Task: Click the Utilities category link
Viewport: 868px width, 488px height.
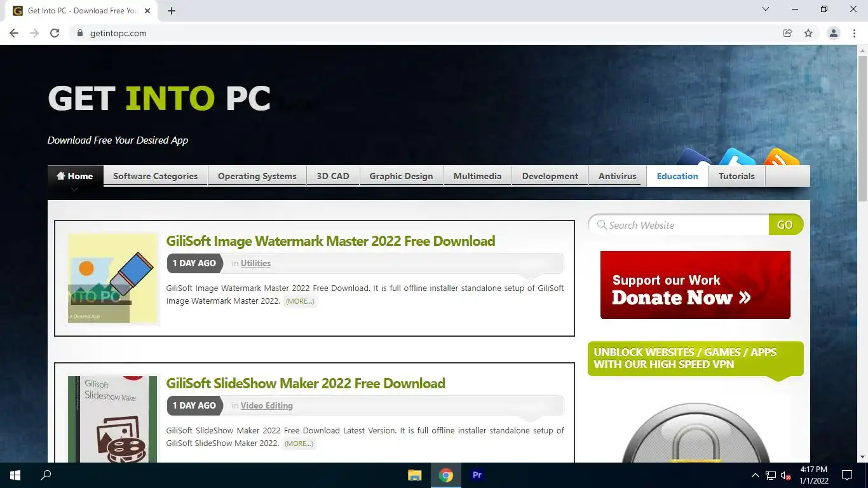Action: point(255,263)
